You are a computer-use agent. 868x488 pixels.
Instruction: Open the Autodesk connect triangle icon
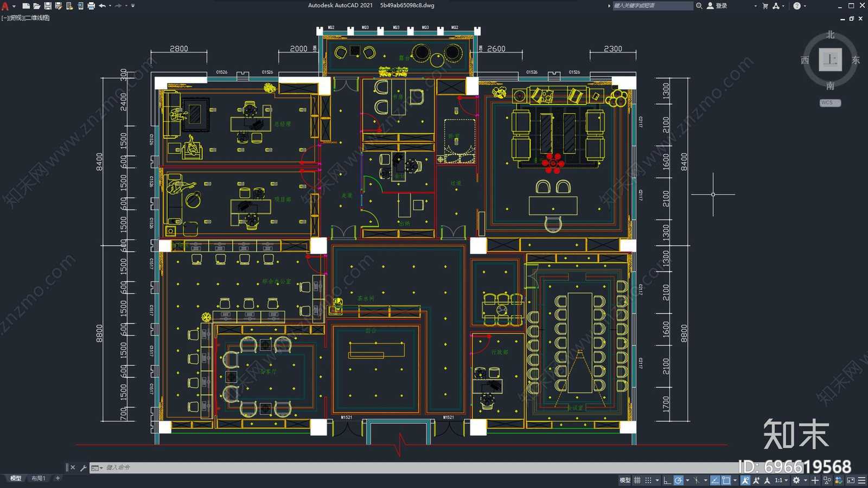776,6
